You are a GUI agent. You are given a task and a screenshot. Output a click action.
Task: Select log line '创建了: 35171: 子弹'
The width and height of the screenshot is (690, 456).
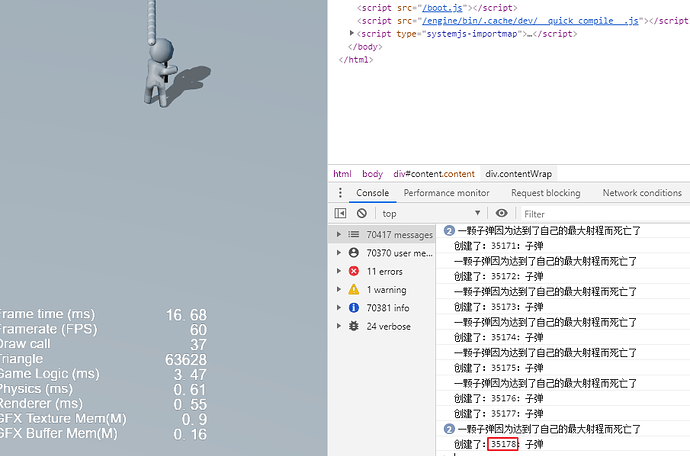[563, 246]
